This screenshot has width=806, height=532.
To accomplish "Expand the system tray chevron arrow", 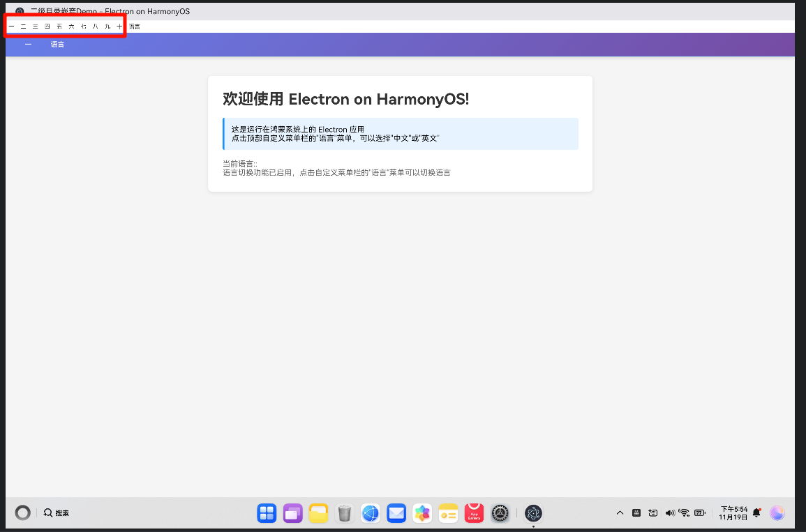I will (x=620, y=512).
